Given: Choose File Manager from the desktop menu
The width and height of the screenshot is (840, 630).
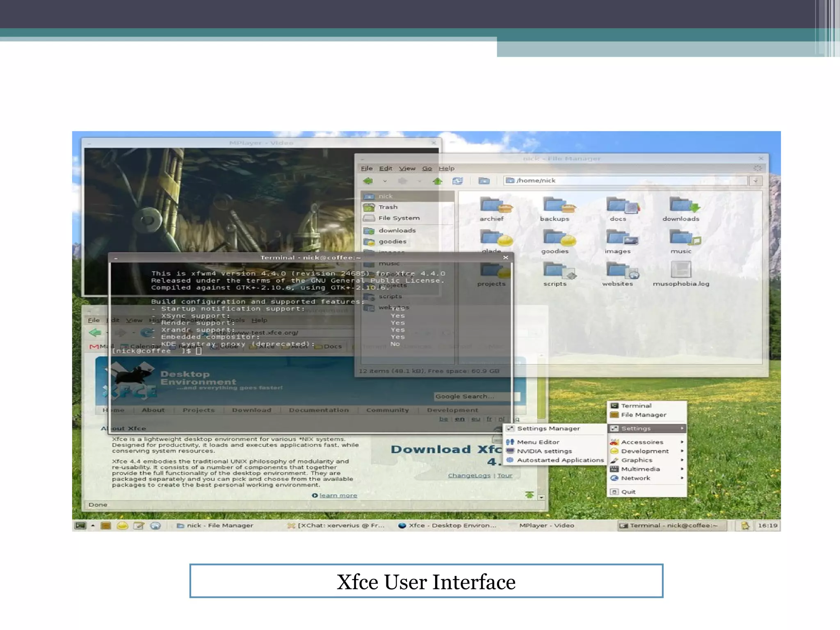Looking at the screenshot, I should [647, 415].
